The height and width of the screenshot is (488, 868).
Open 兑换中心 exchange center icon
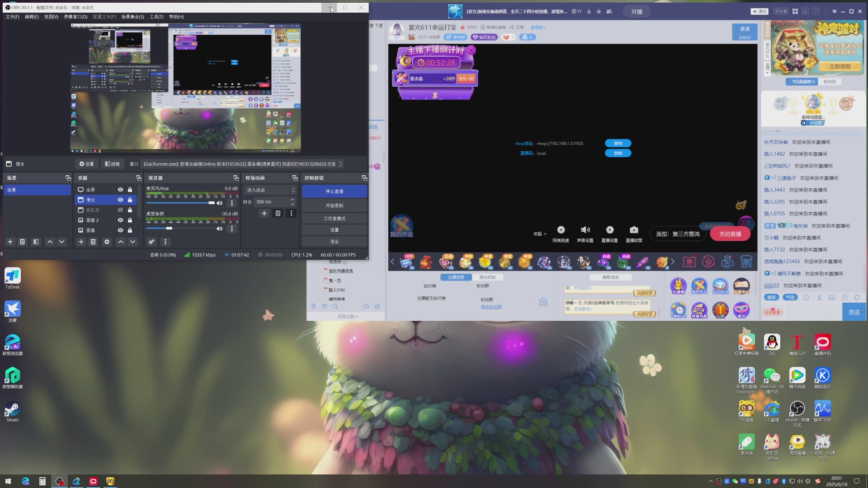click(741, 286)
